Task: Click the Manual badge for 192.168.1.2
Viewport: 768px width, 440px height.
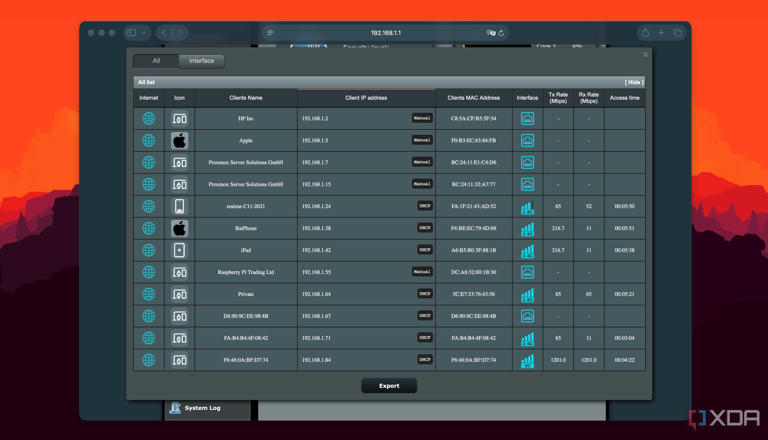Action: tap(422, 118)
